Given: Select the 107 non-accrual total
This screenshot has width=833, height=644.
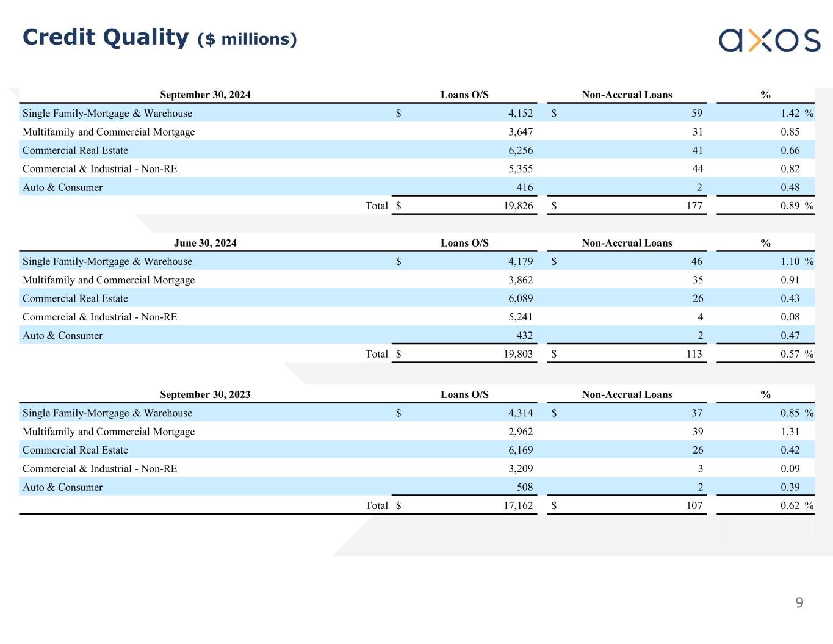Looking at the screenshot, I should pyautogui.click(x=694, y=505).
